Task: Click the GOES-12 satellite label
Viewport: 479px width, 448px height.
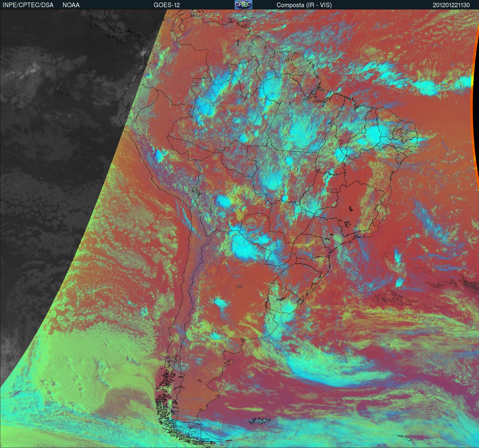Action: [166, 5]
